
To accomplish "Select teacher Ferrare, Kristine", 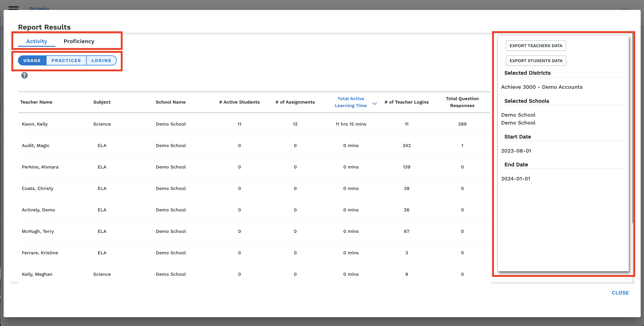I will point(40,253).
